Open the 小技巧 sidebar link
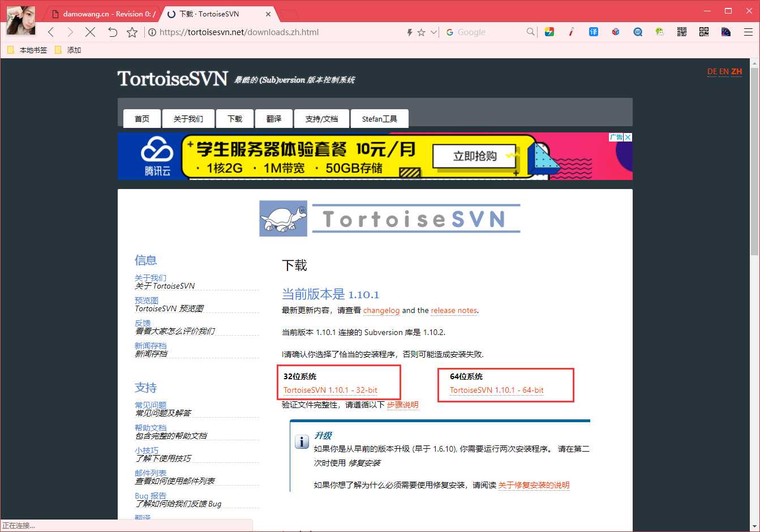Screen dimensions: 760x532 [147, 451]
